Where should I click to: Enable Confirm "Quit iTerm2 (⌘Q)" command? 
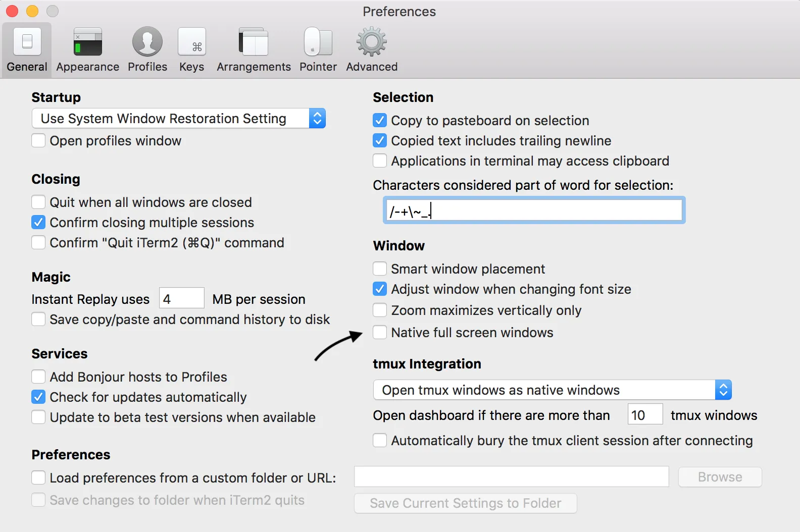[38, 242]
